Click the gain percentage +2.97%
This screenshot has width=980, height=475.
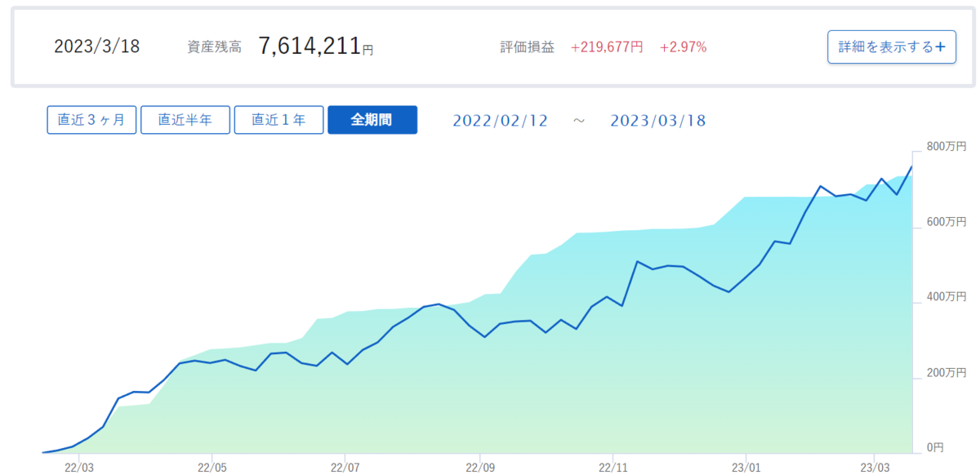[x=684, y=47]
